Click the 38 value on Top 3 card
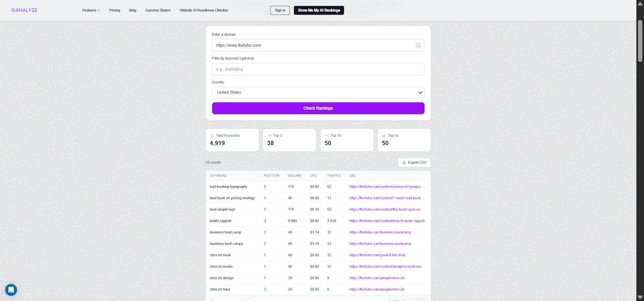Viewport: 644px width, 301px height. tap(270, 143)
